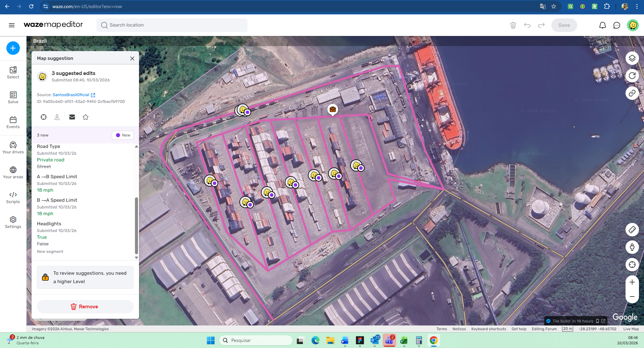This screenshot has width=644, height=348.
Task: Open the hamburger main menu
Action: click(12, 25)
